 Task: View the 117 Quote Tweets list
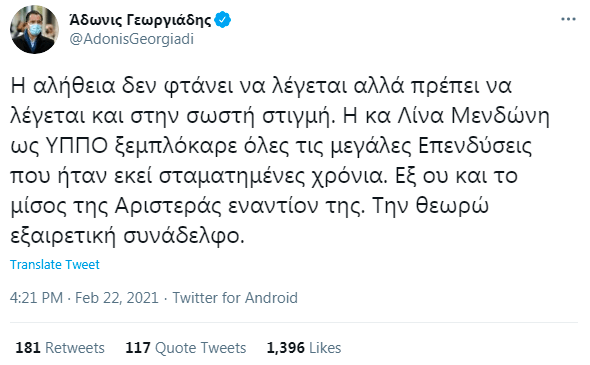coord(186,348)
